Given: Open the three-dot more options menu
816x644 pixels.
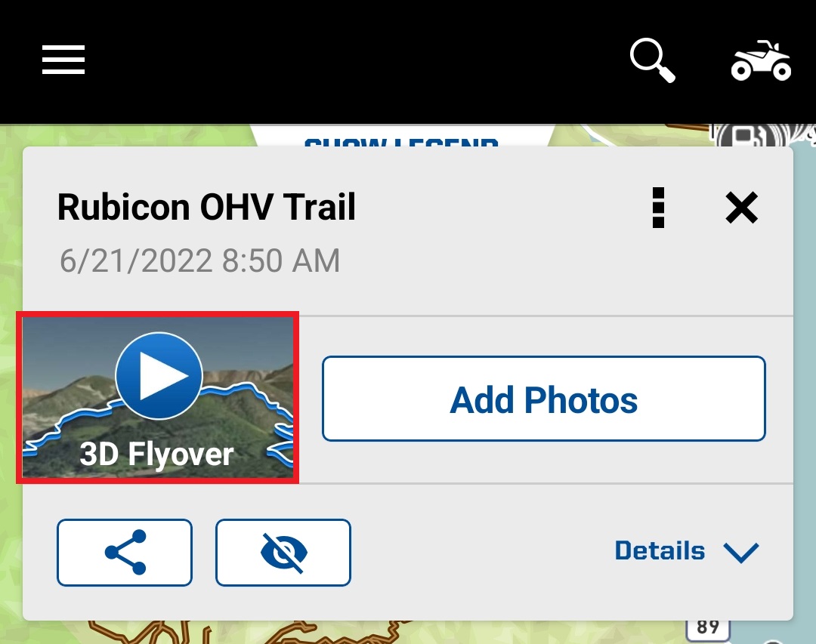Looking at the screenshot, I should [658, 208].
